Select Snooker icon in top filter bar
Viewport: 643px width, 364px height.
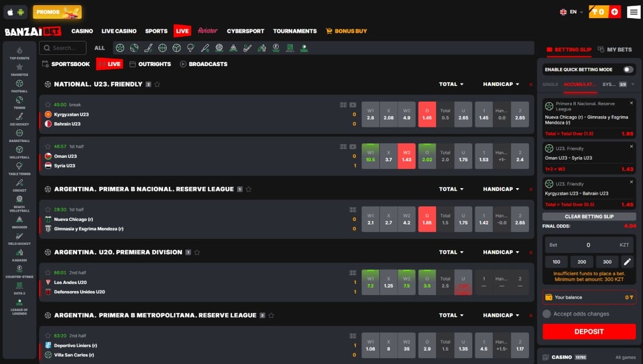click(233, 48)
